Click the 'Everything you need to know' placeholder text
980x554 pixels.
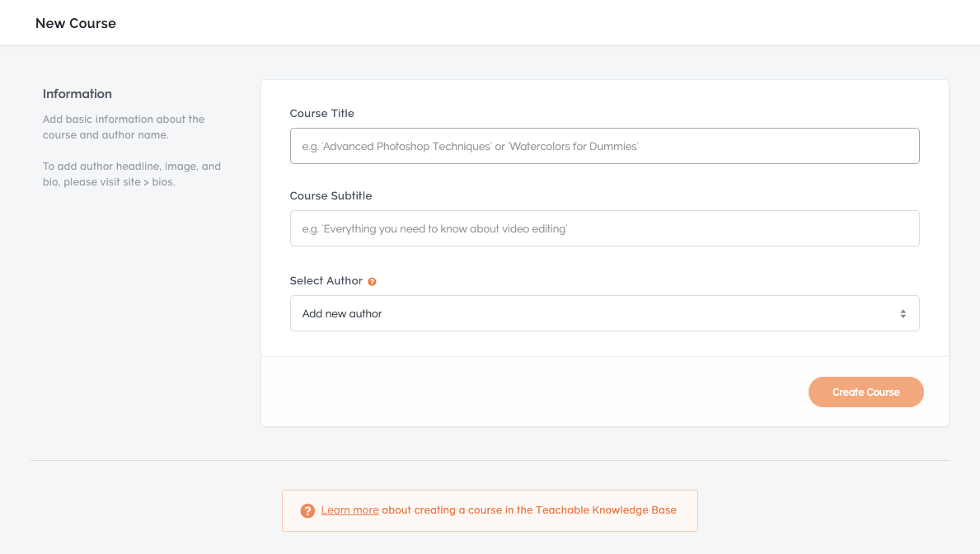coord(445,229)
